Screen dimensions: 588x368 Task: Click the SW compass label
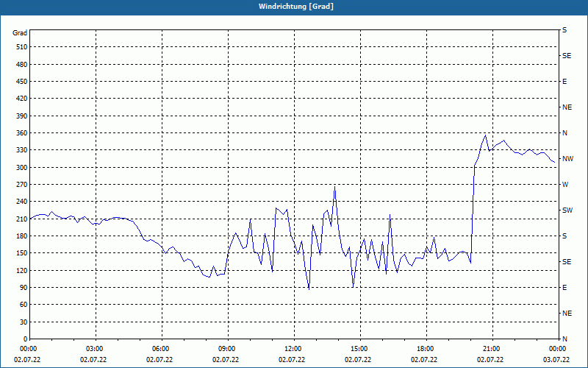(567, 210)
